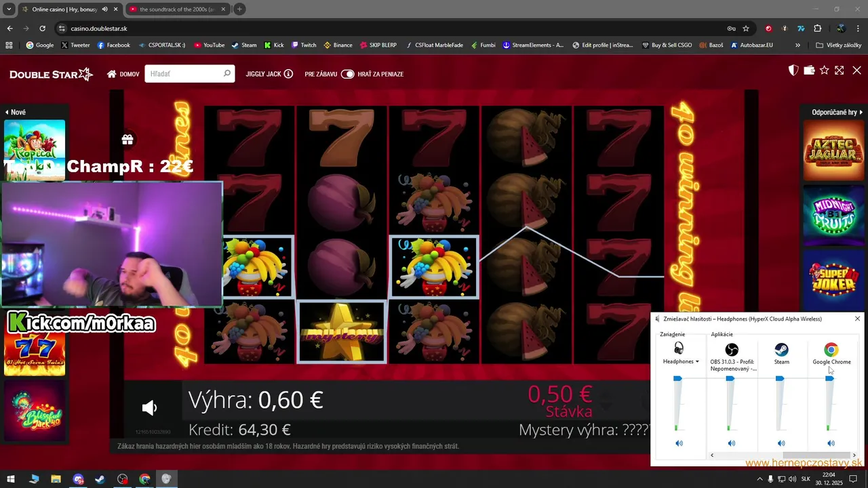Open the Blissful Jack 40 thumbnail
The height and width of the screenshot is (488, 868).
35,412
